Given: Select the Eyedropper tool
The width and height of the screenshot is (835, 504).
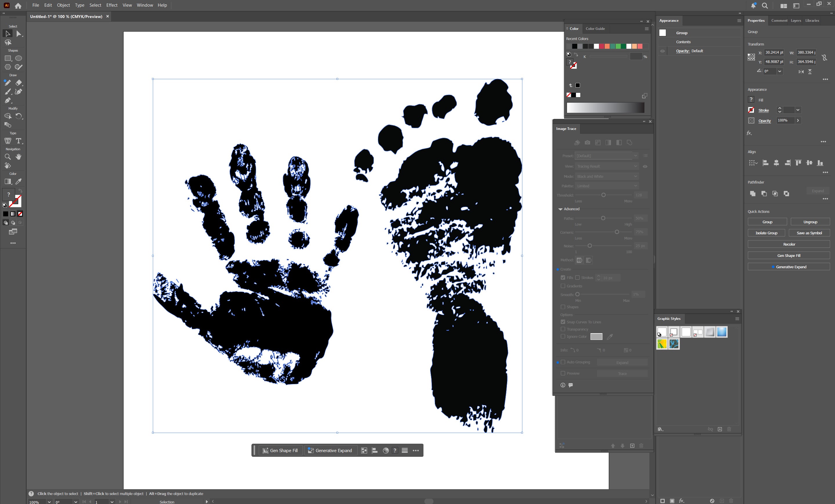Looking at the screenshot, I should pos(19,182).
